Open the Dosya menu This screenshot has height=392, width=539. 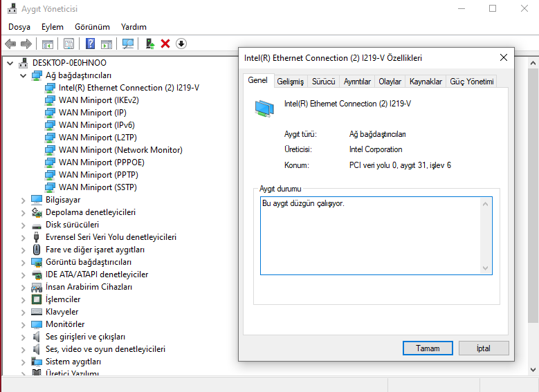click(19, 27)
